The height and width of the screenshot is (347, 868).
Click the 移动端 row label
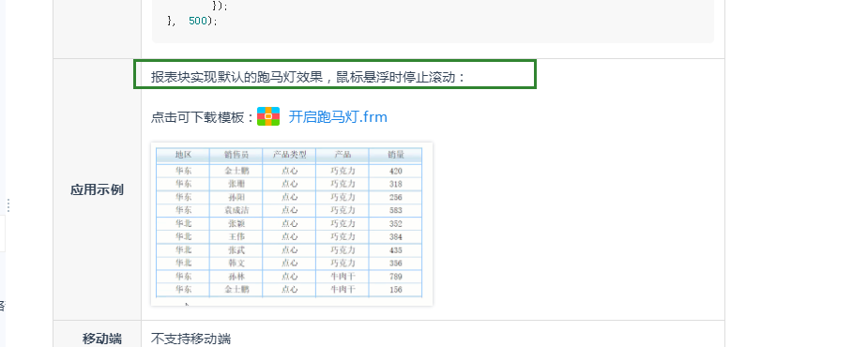[x=102, y=339]
